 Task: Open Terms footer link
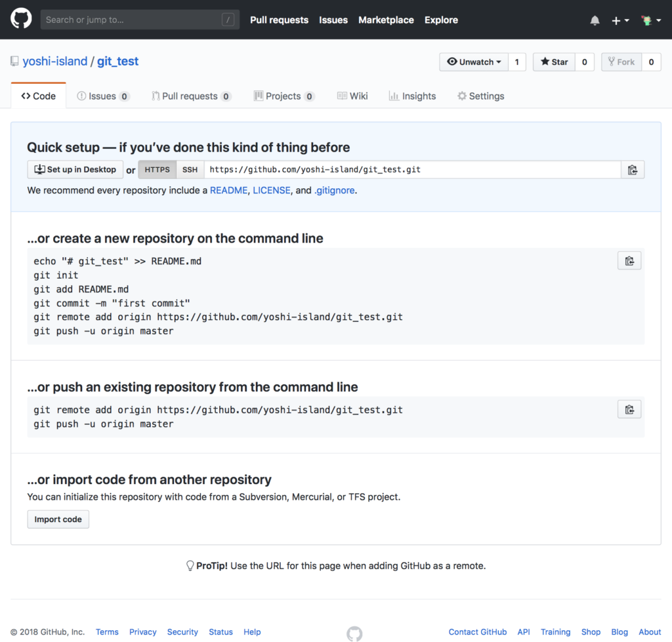click(107, 632)
